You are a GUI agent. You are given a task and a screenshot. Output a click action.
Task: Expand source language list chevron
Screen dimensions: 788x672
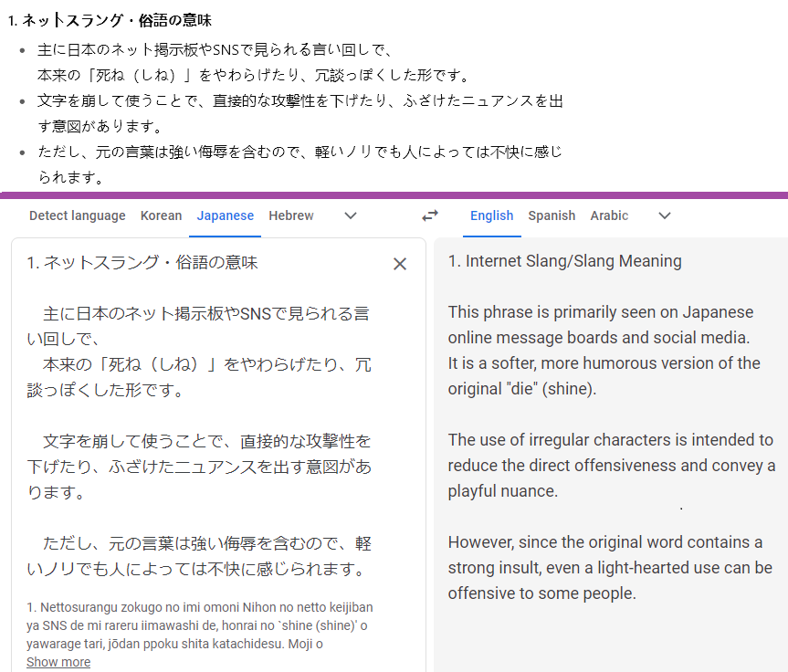point(351,215)
